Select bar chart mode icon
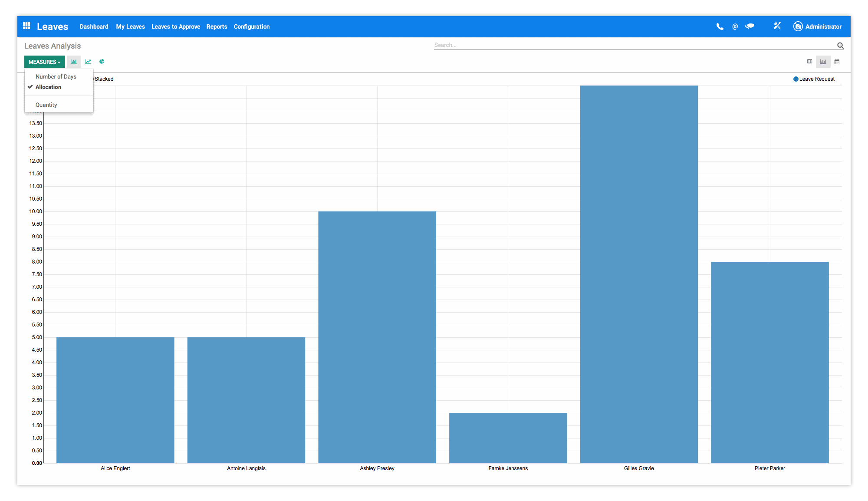 pyautogui.click(x=74, y=62)
